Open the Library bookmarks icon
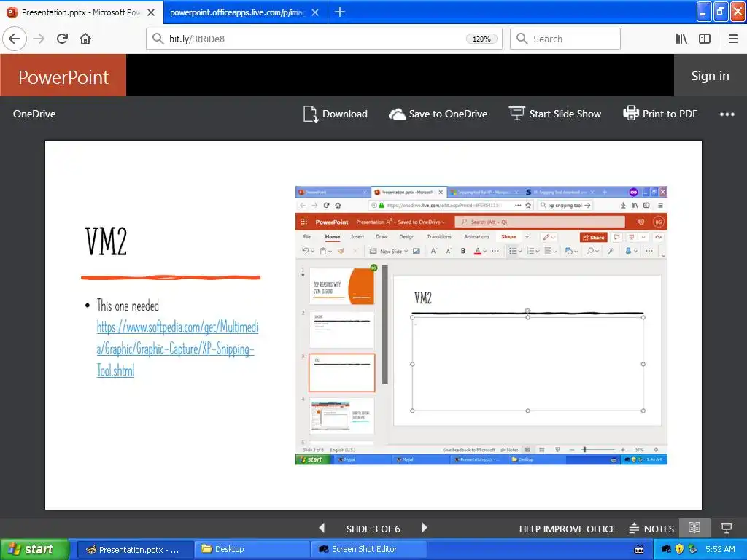Image resolution: width=747 pixels, height=560 pixels. point(681,39)
